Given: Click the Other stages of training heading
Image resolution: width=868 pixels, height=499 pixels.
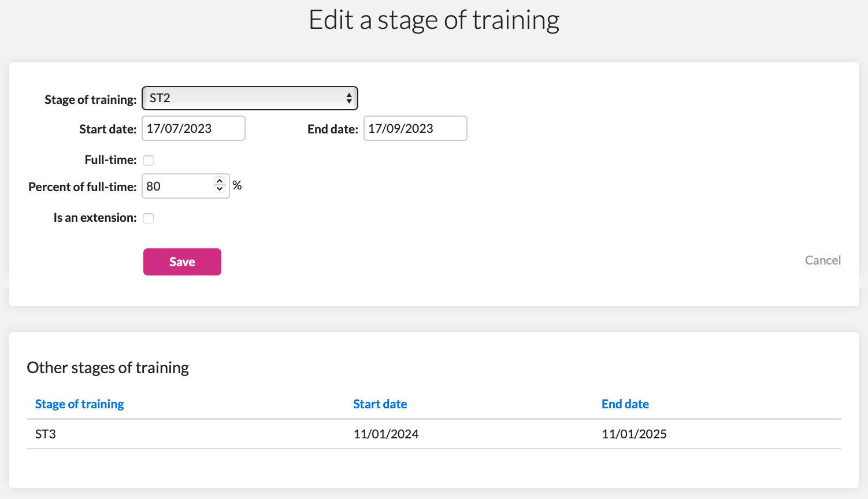Looking at the screenshot, I should point(108,368).
